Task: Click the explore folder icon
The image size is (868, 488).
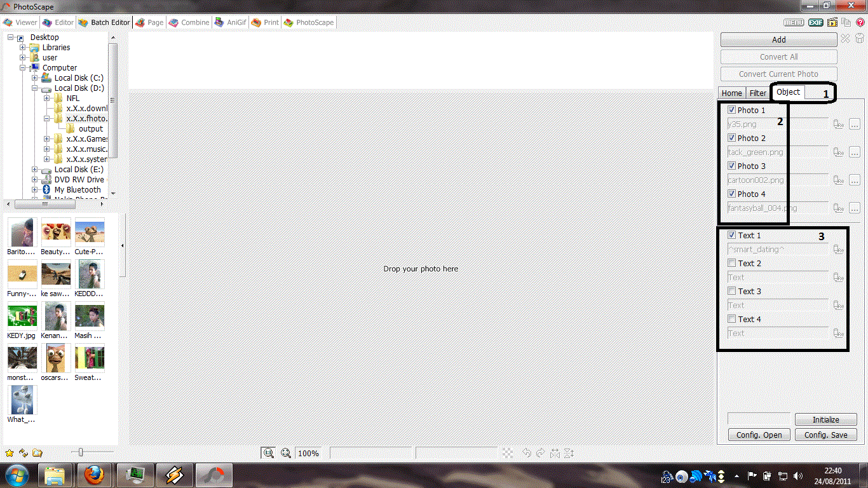Action: pyautogui.click(x=37, y=453)
